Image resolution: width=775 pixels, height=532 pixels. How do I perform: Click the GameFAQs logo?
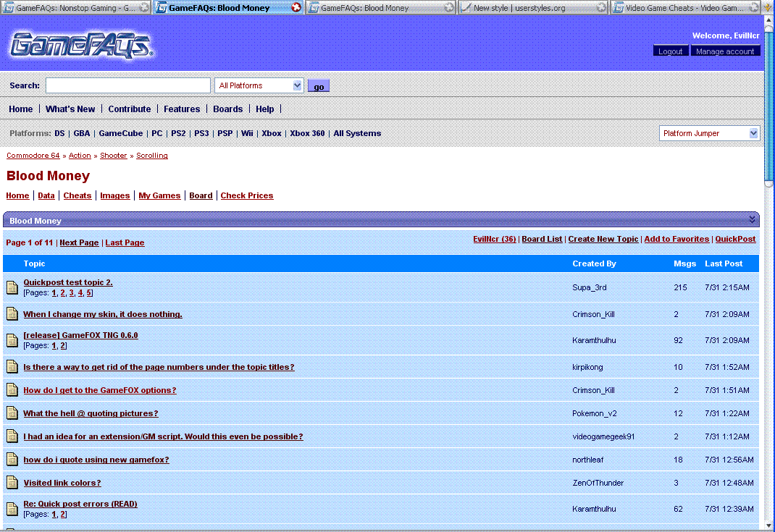click(80, 45)
